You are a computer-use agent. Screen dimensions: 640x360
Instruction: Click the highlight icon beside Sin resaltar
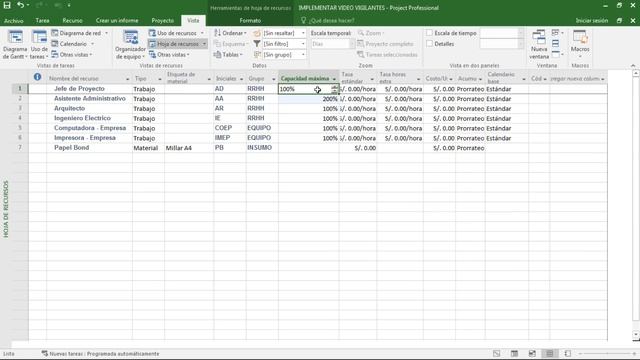(257, 33)
